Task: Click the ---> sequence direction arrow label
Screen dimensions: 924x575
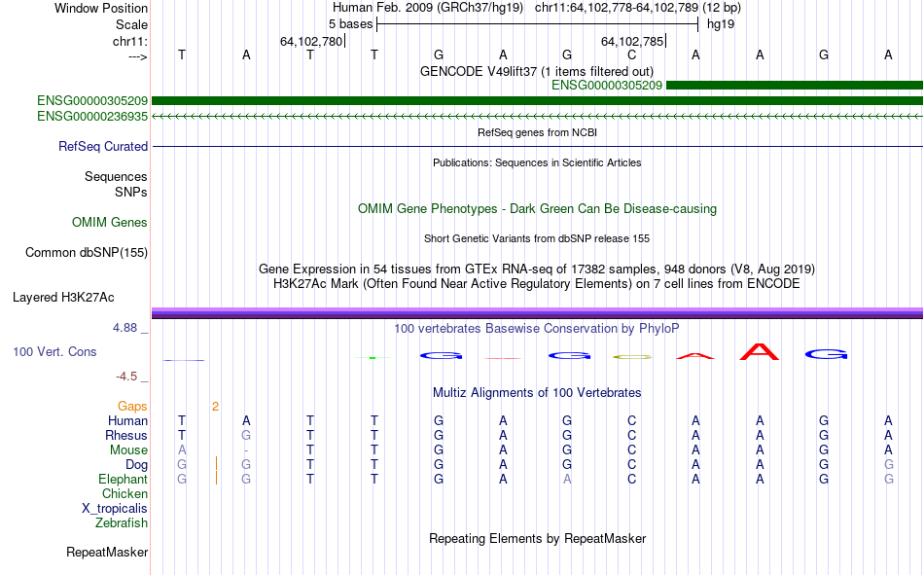Action: [138, 56]
